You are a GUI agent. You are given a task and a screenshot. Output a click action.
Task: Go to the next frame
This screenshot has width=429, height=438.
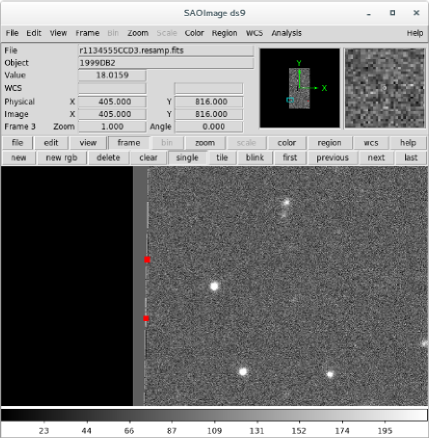click(376, 158)
